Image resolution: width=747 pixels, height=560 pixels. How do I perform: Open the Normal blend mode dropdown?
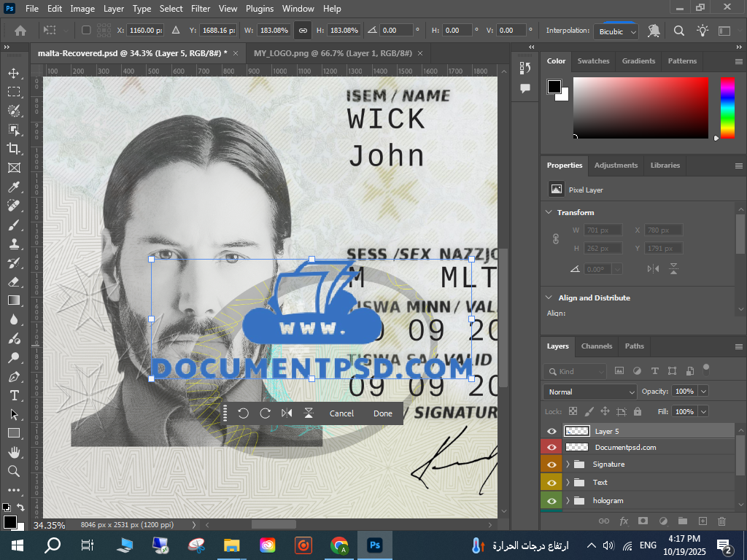[x=590, y=392]
